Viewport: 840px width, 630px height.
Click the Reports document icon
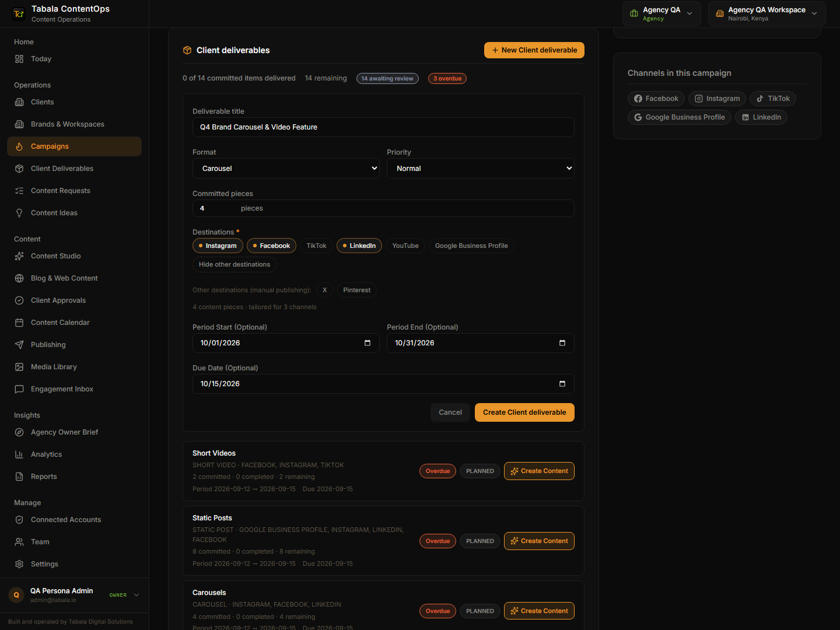click(19, 477)
